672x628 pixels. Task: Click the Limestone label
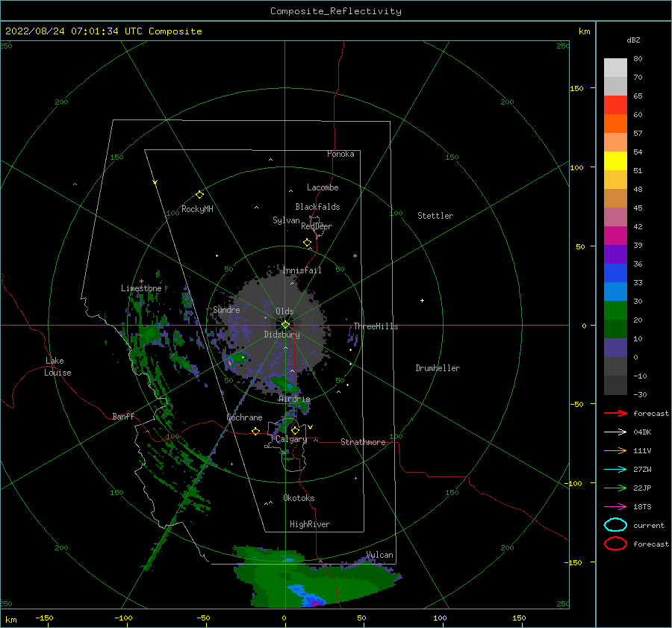(x=141, y=288)
